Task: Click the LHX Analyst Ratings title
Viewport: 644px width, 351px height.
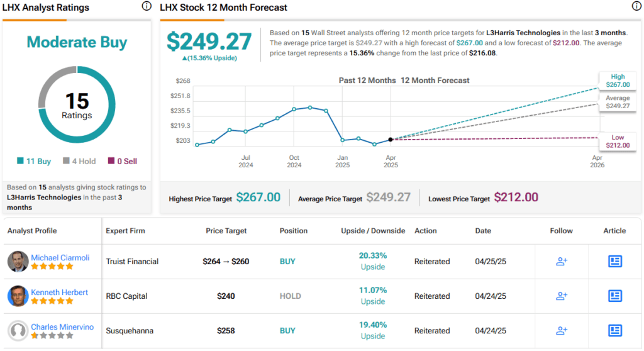Action: pos(45,8)
